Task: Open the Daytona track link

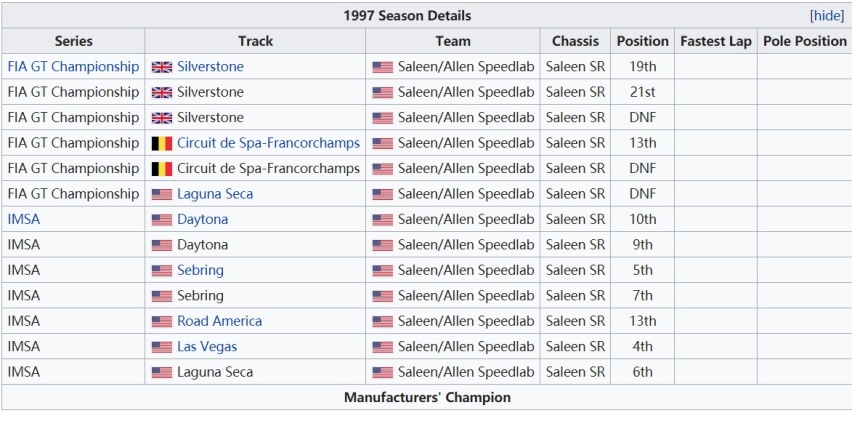Action: click(x=202, y=219)
